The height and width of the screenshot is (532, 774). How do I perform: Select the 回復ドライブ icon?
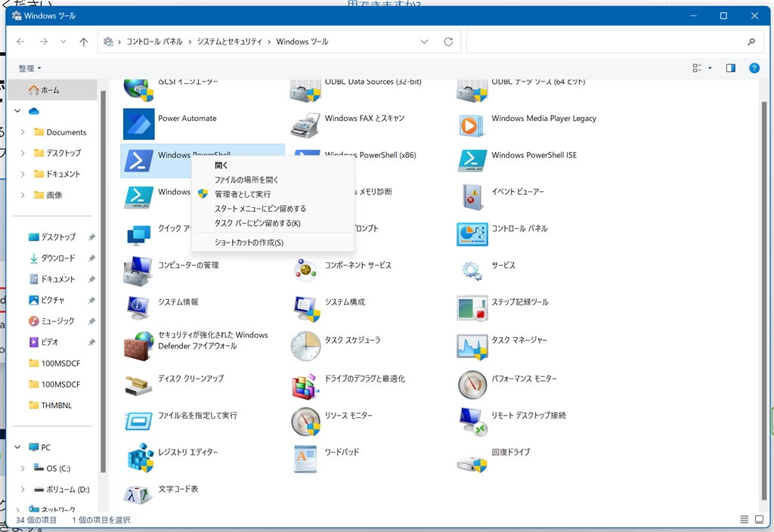tap(472, 464)
